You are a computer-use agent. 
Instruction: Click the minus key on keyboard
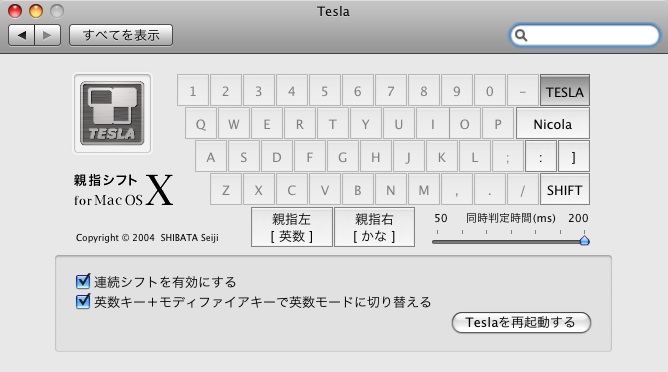[x=523, y=90]
